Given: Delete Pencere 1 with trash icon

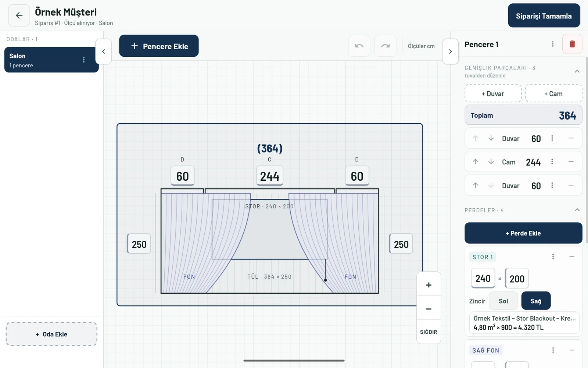Looking at the screenshot, I should coord(572,44).
